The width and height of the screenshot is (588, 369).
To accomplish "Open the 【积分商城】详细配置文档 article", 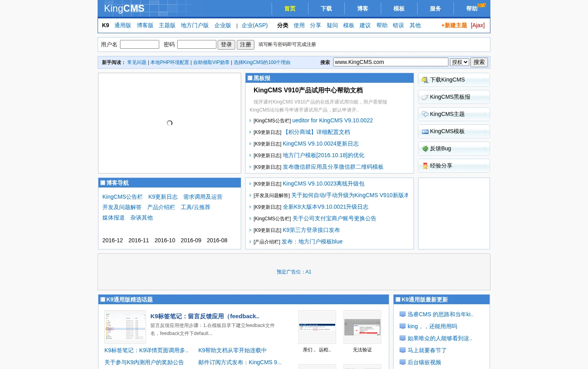I will [316, 132].
